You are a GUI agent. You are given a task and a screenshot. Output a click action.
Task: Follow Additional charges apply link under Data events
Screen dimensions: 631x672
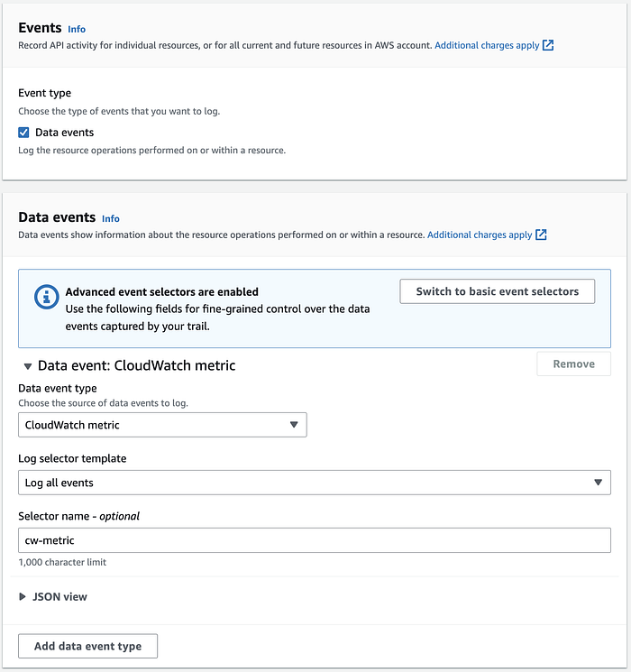click(x=480, y=235)
